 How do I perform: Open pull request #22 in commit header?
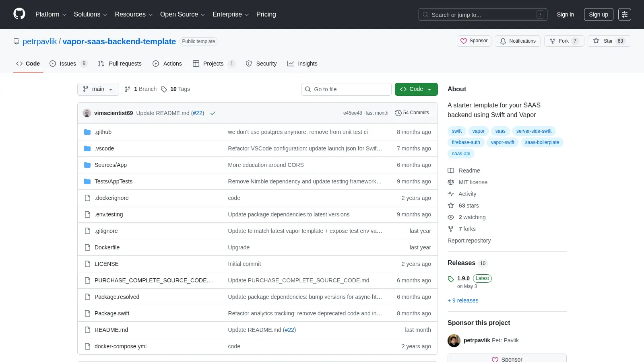coord(197,113)
